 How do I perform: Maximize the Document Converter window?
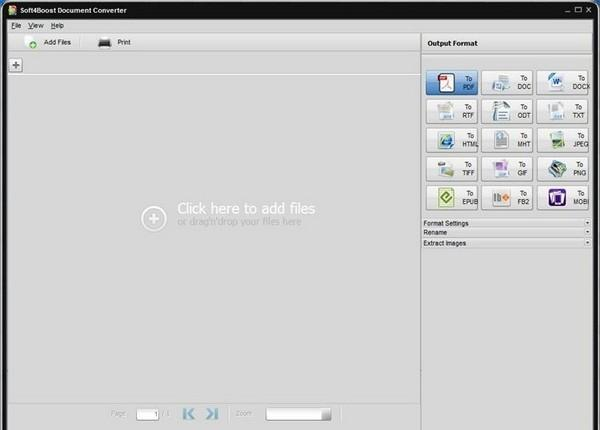(x=578, y=10)
